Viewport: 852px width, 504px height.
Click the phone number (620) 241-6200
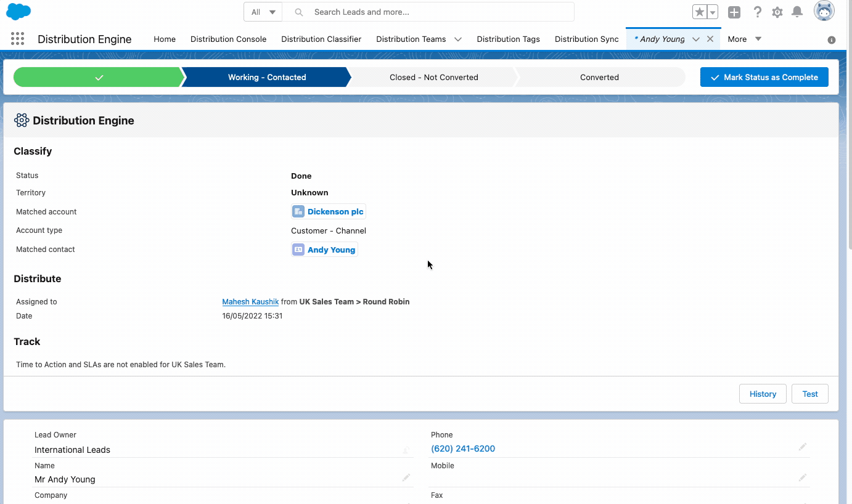pyautogui.click(x=463, y=449)
